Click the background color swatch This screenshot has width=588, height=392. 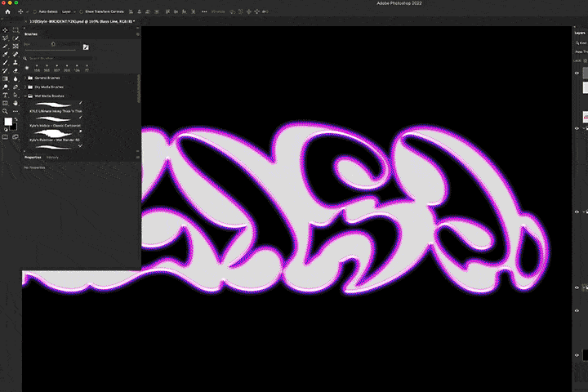pos(15,127)
